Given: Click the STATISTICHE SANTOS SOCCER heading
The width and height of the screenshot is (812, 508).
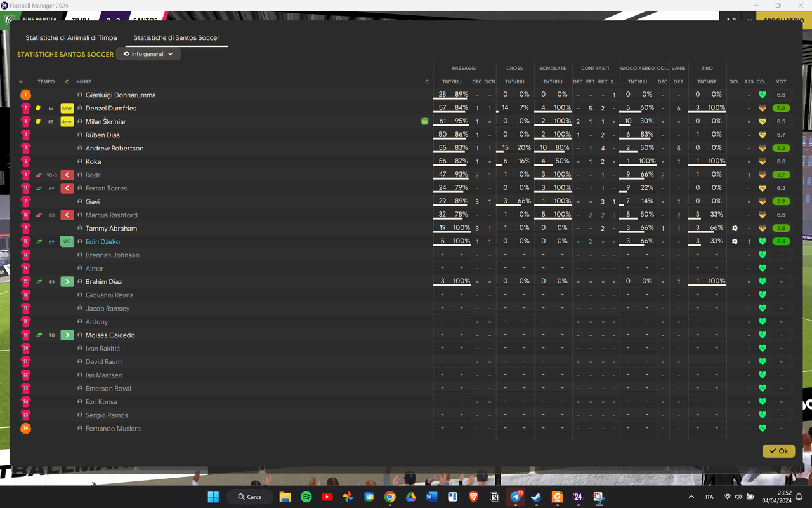Looking at the screenshot, I should (x=65, y=55).
